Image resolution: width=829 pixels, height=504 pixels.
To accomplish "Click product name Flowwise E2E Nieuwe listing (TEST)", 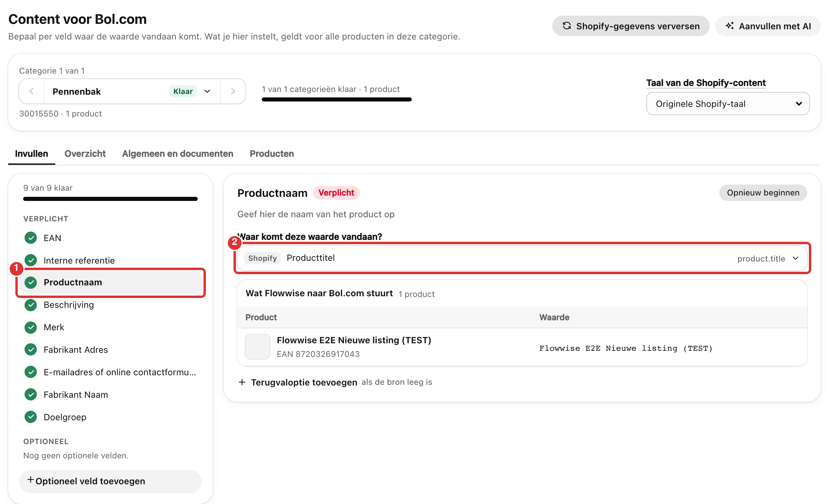I will 354,340.
